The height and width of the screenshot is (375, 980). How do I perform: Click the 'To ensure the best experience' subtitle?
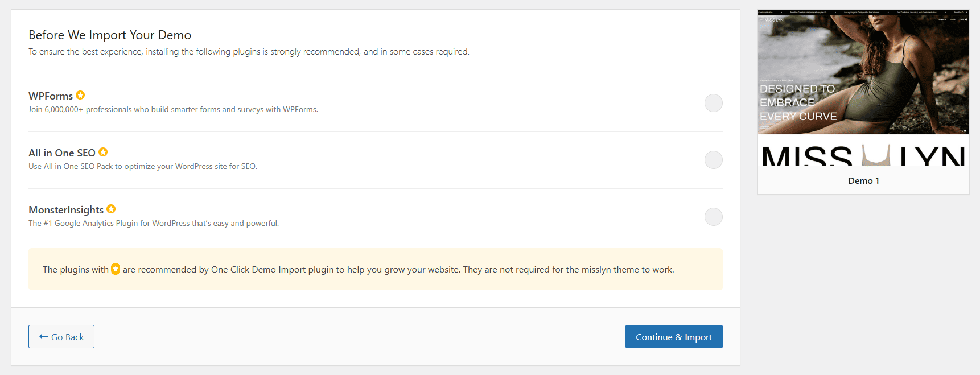pos(249,52)
